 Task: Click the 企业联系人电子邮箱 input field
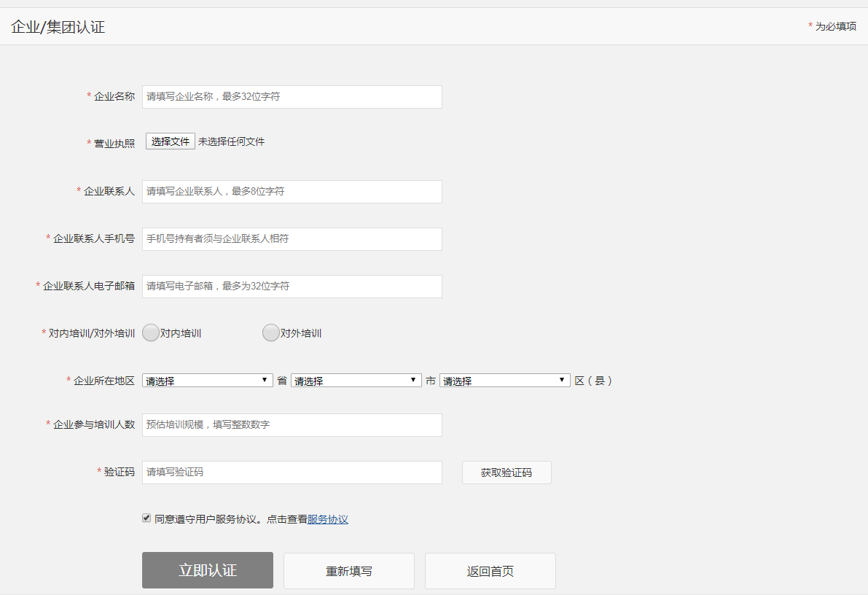(x=292, y=287)
